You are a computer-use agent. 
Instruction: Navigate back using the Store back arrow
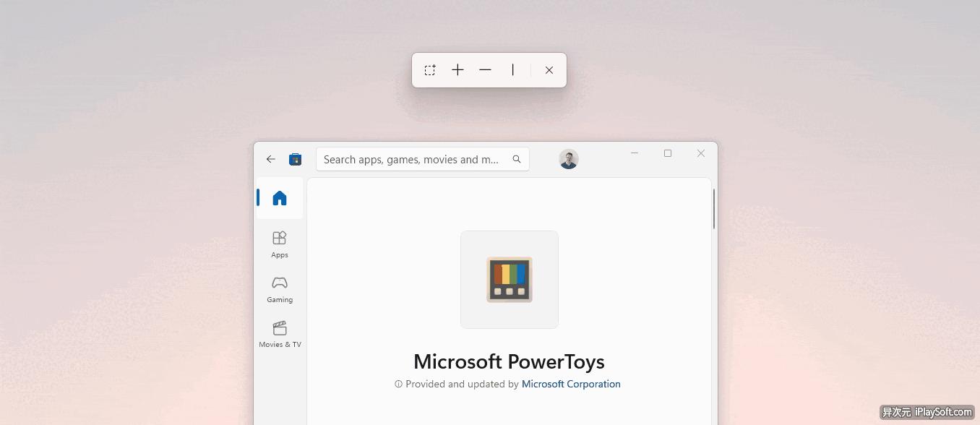pyautogui.click(x=271, y=159)
